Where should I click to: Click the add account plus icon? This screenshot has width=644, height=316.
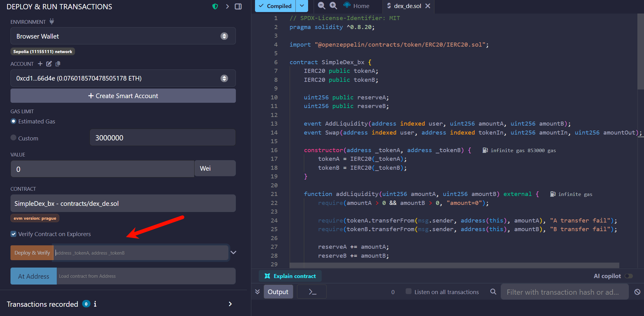click(x=40, y=64)
